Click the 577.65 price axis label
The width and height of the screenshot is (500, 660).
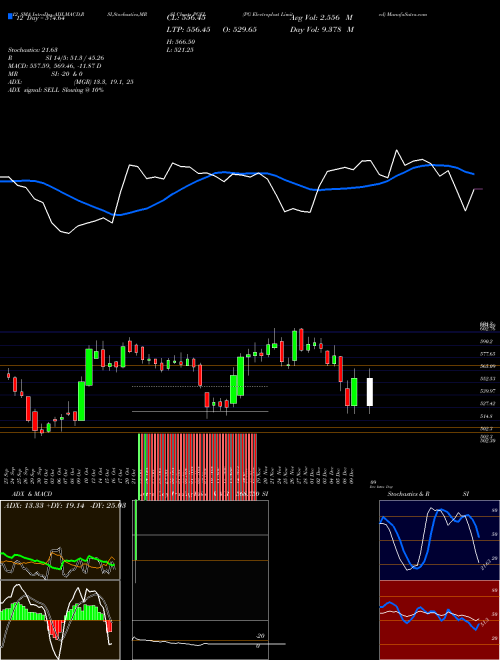(488, 354)
